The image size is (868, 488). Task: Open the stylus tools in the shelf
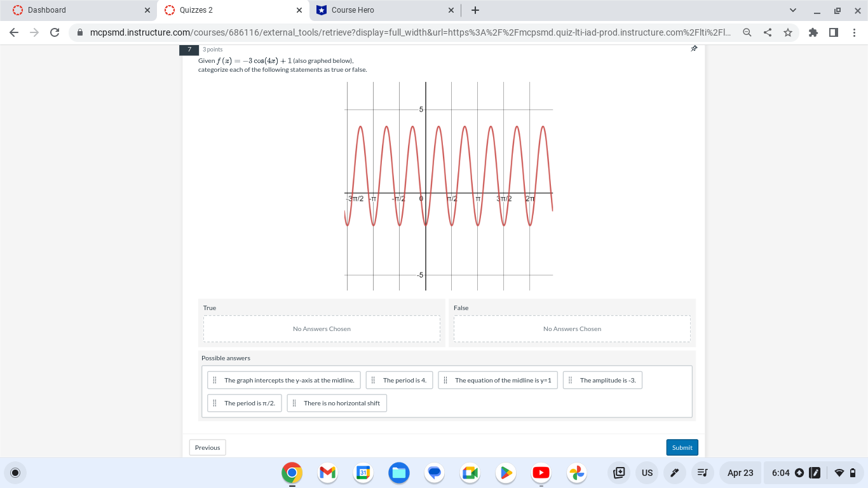[x=675, y=473]
